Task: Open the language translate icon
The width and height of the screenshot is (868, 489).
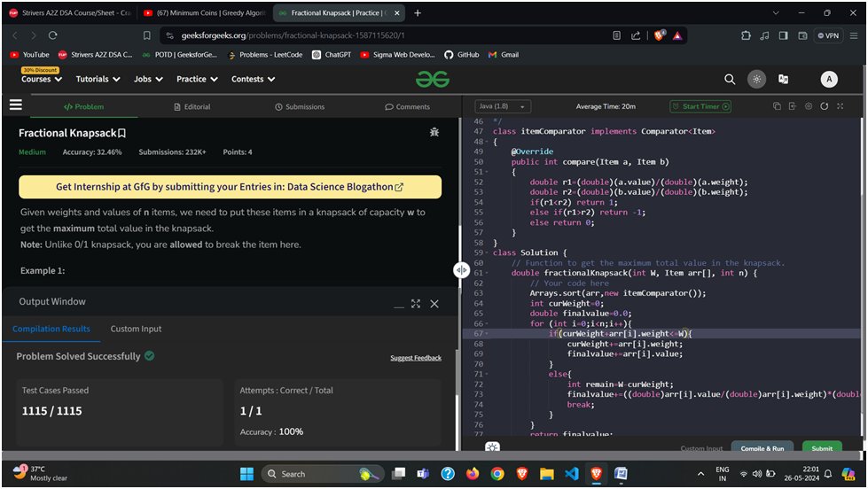Action: click(x=783, y=80)
